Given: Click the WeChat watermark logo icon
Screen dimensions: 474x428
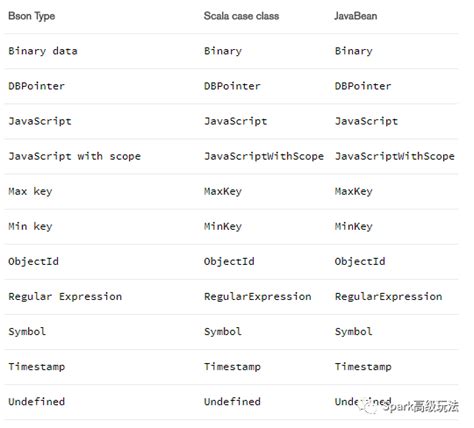Looking at the screenshot, I should pyautogui.click(x=368, y=406).
